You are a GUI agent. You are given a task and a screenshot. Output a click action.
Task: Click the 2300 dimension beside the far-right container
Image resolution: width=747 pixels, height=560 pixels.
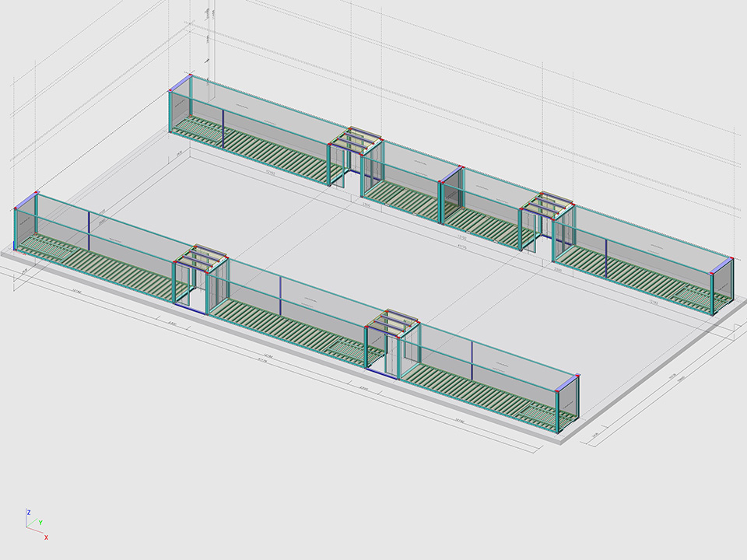tap(559, 271)
